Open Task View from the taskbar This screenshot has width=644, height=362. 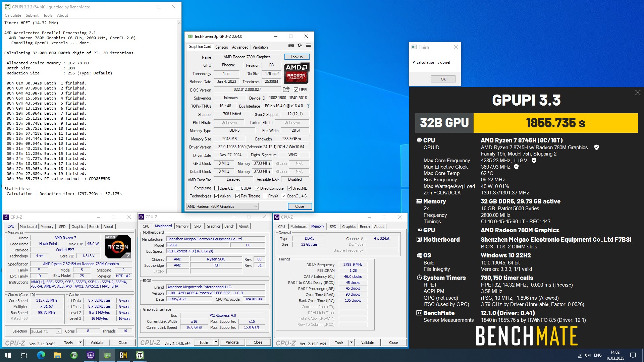24,355
